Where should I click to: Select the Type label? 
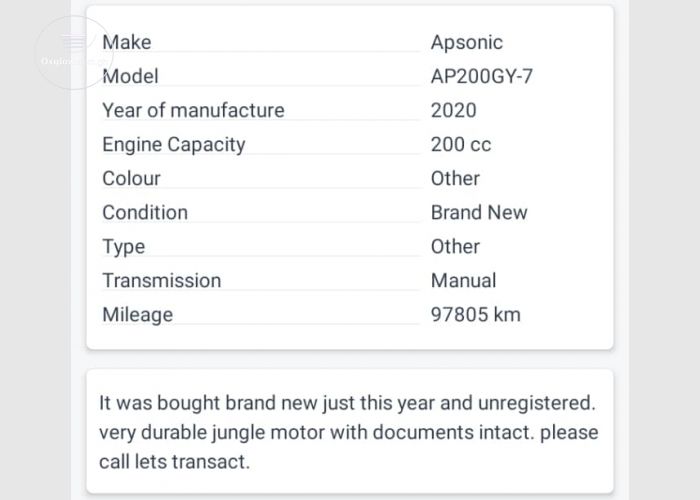(x=124, y=247)
